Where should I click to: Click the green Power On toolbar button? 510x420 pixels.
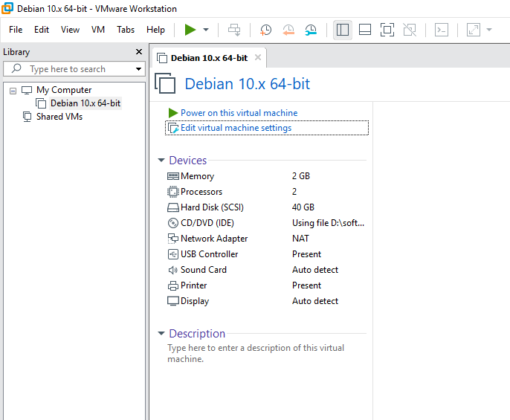point(190,30)
